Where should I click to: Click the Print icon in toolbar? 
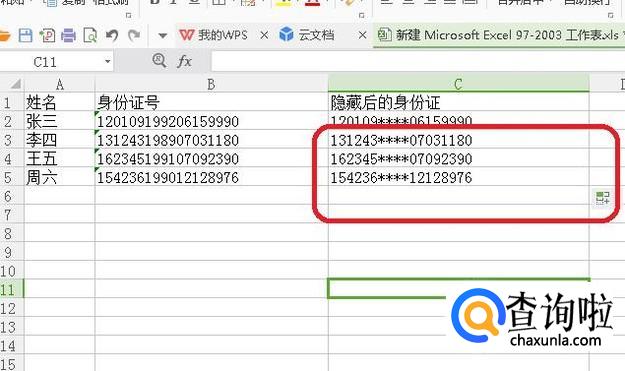click(x=69, y=36)
